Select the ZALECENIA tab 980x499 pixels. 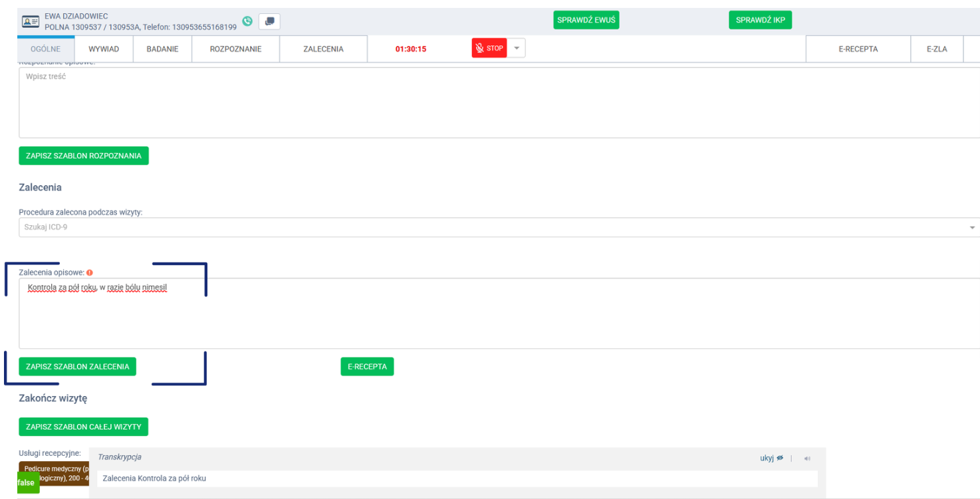pyautogui.click(x=323, y=49)
